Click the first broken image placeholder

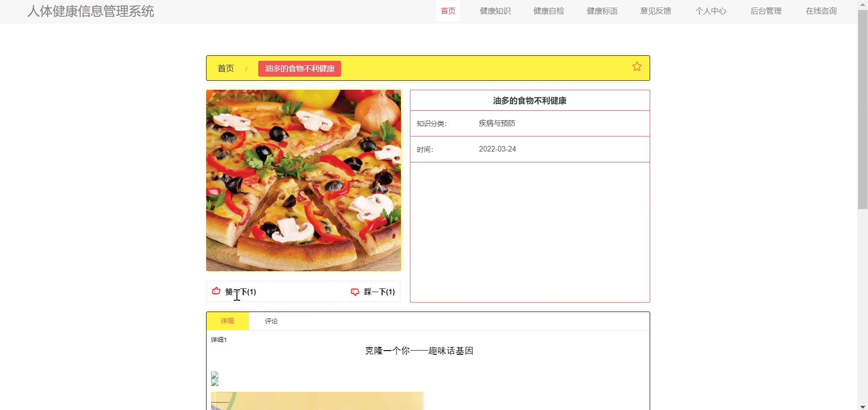pos(215,375)
